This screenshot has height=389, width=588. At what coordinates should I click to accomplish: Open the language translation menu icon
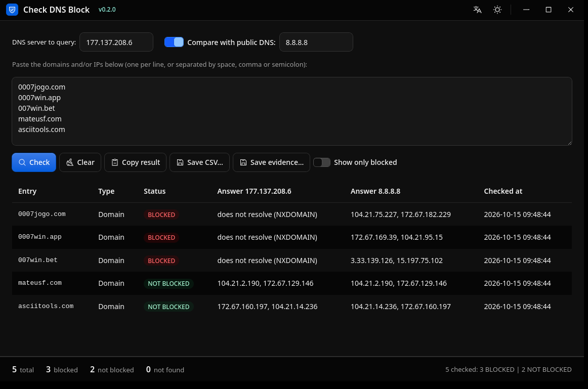(x=477, y=10)
